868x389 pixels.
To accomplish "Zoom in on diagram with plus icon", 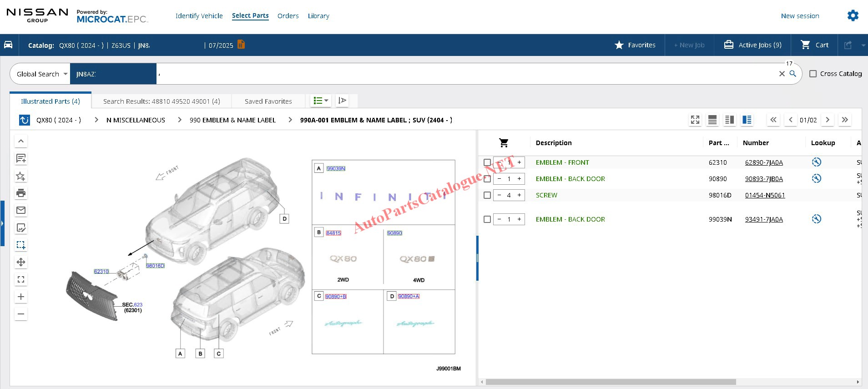I will coord(21,297).
